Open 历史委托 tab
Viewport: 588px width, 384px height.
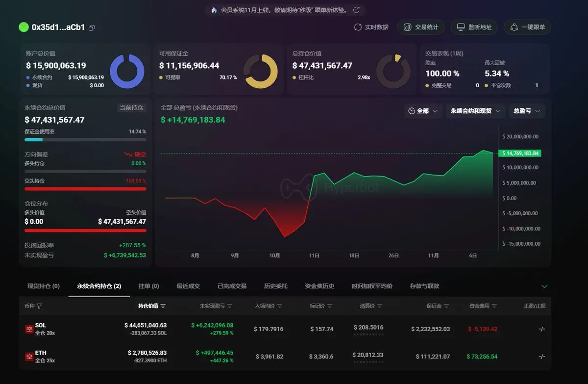[276, 286]
